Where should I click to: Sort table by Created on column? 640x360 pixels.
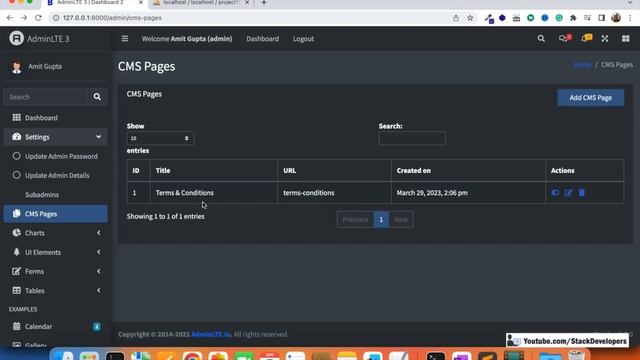[x=468, y=171]
